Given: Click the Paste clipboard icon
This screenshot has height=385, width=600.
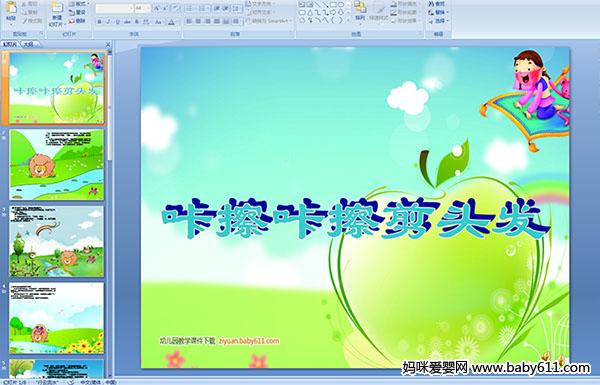Looking at the screenshot, I should [11, 11].
